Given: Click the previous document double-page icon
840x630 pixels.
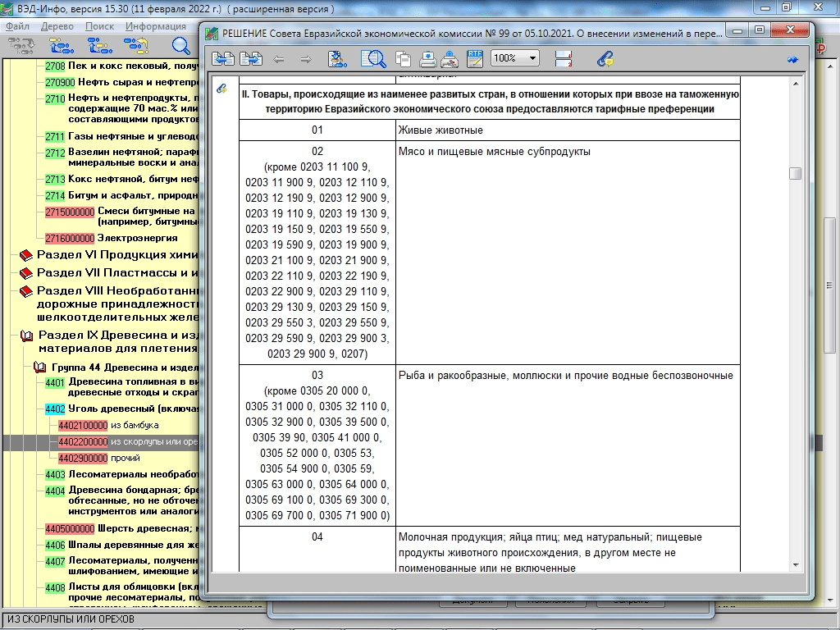Looking at the screenshot, I should coord(223,58).
